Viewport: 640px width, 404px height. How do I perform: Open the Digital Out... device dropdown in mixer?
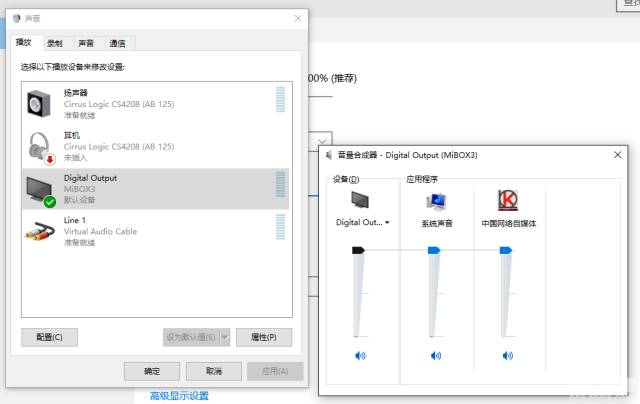tap(387, 222)
